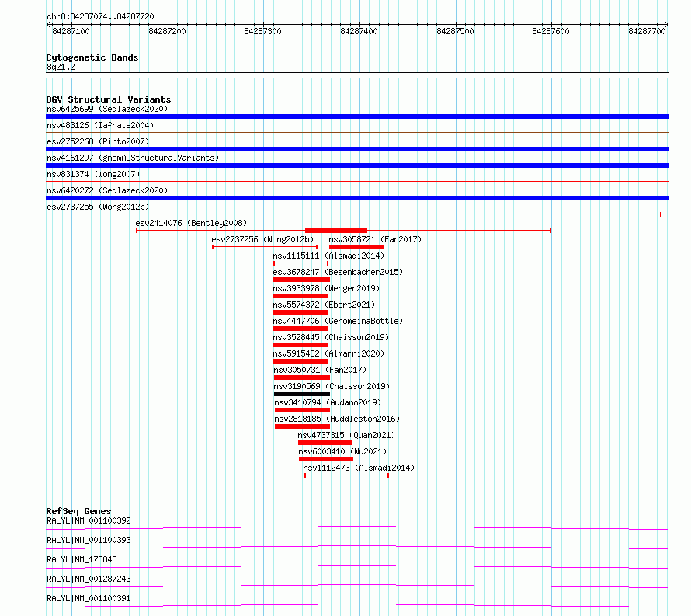
Task: Click the blue bar under esv2752268
Action: coord(357,149)
